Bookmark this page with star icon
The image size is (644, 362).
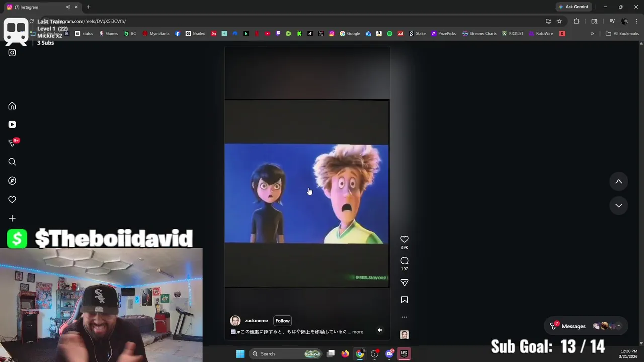pyautogui.click(x=559, y=21)
